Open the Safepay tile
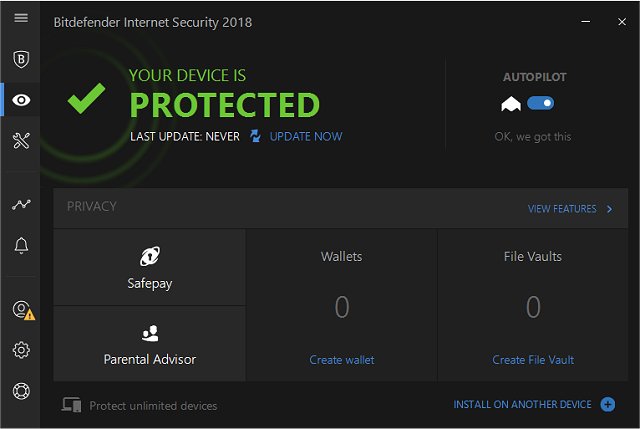This screenshot has height=429, width=640. (149, 268)
